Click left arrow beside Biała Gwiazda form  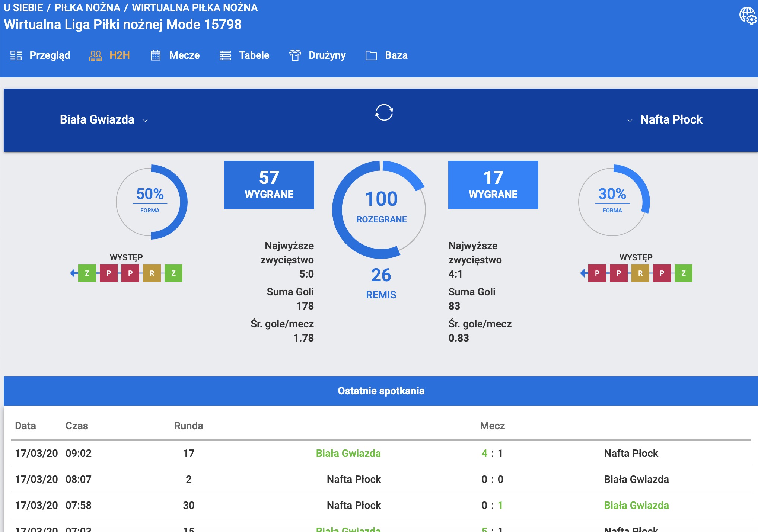coord(73,273)
